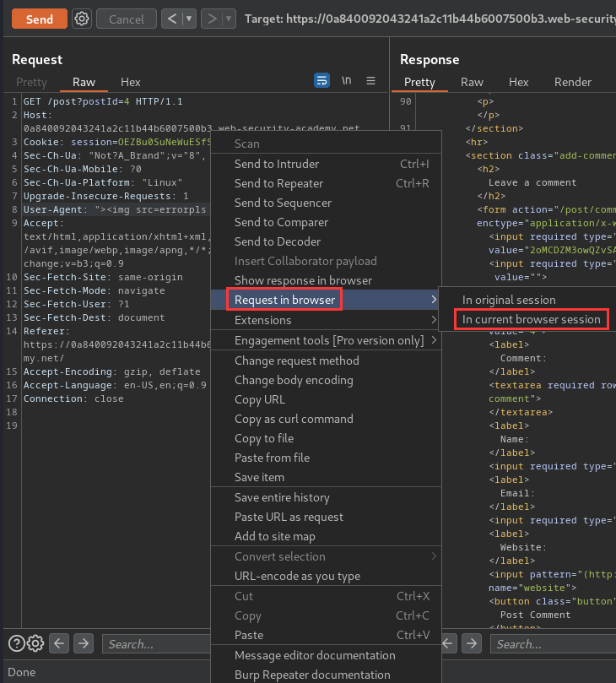Select Paste in context menu
Screen dimensions: 616x683
326,635
